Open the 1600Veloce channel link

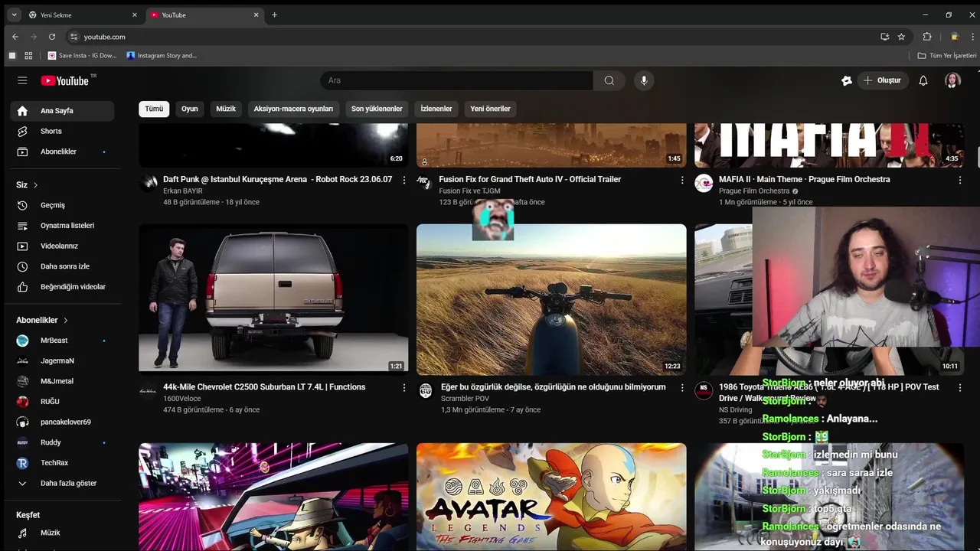(182, 399)
